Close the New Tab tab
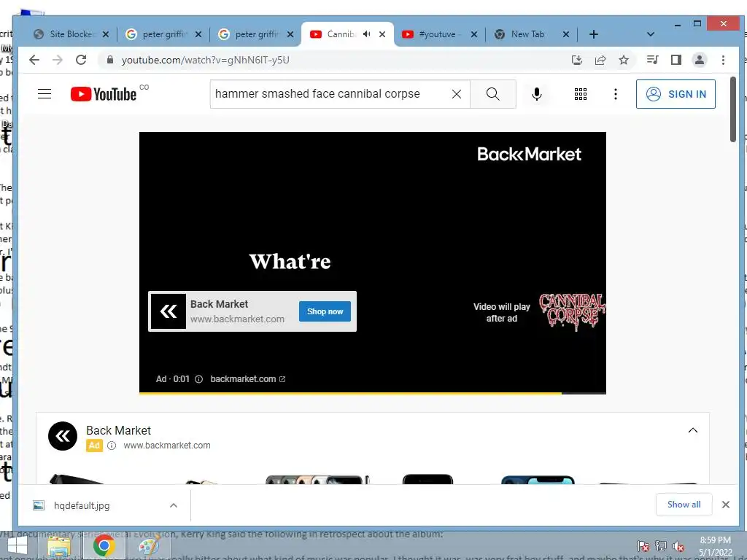The width and height of the screenshot is (747, 560). (x=566, y=34)
